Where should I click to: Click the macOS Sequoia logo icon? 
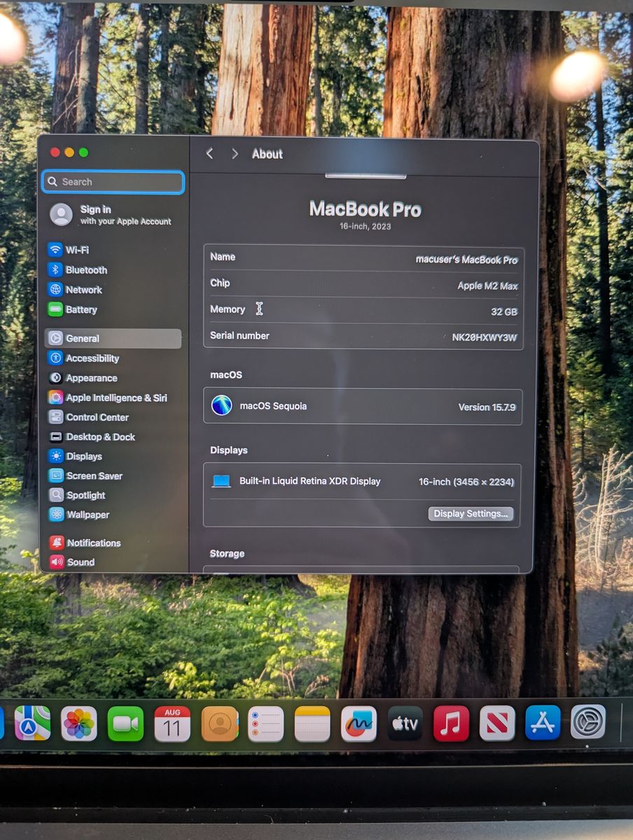point(222,406)
